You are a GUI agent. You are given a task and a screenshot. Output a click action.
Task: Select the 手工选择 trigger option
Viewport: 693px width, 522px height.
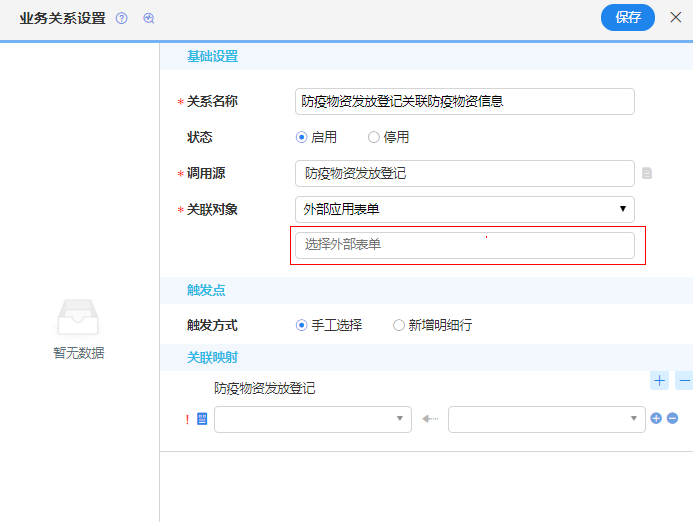[301, 325]
